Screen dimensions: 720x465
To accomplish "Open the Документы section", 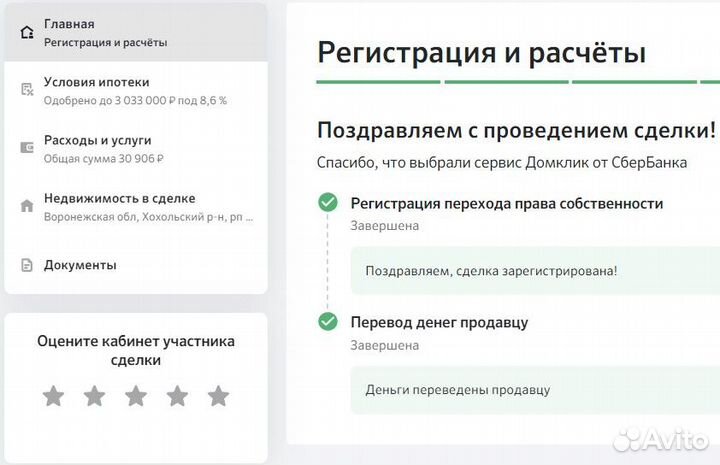I will pos(136,265).
